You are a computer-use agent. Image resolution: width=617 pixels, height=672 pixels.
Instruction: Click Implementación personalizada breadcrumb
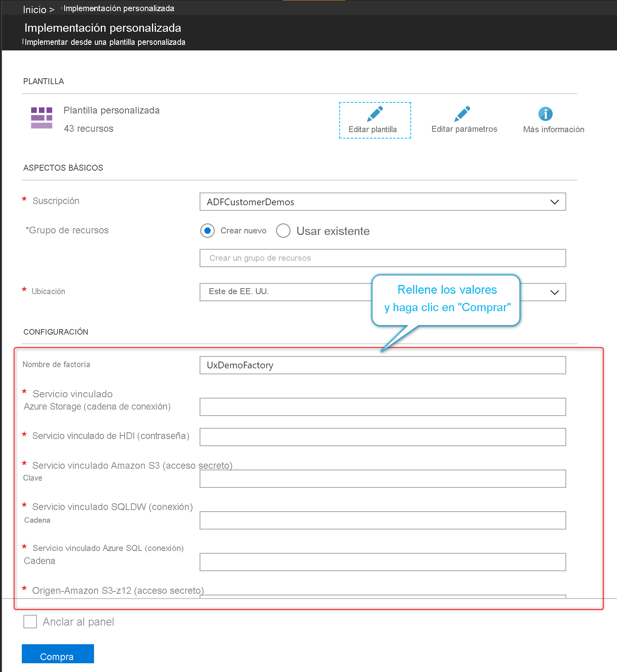click(119, 8)
